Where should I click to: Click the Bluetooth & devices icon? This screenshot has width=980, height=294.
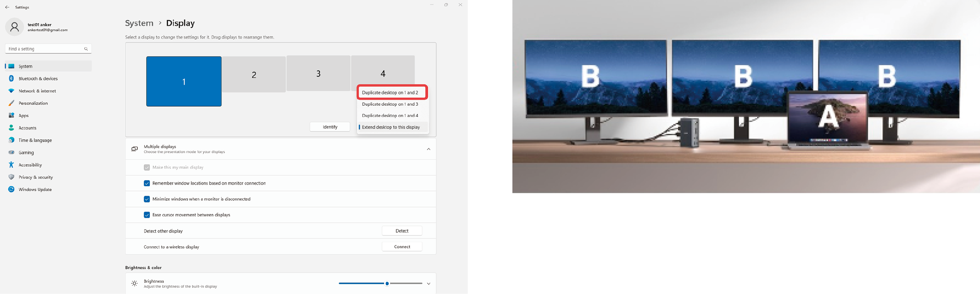(x=11, y=78)
